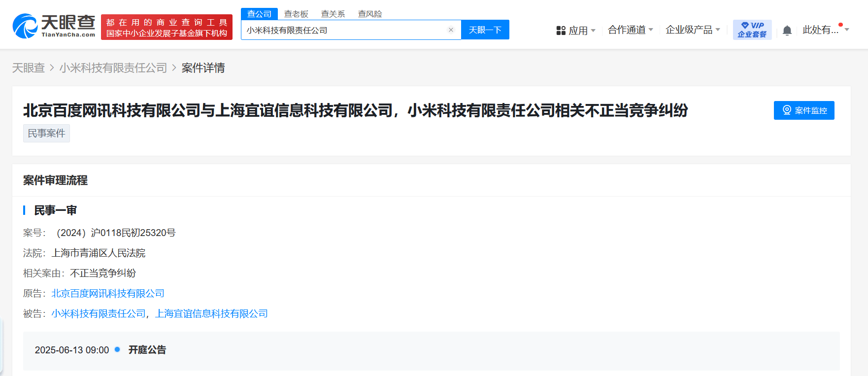This screenshot has width=868, height=376.
Task: Click the 天眼一下 search button
Action: click(x=485, y=30)
